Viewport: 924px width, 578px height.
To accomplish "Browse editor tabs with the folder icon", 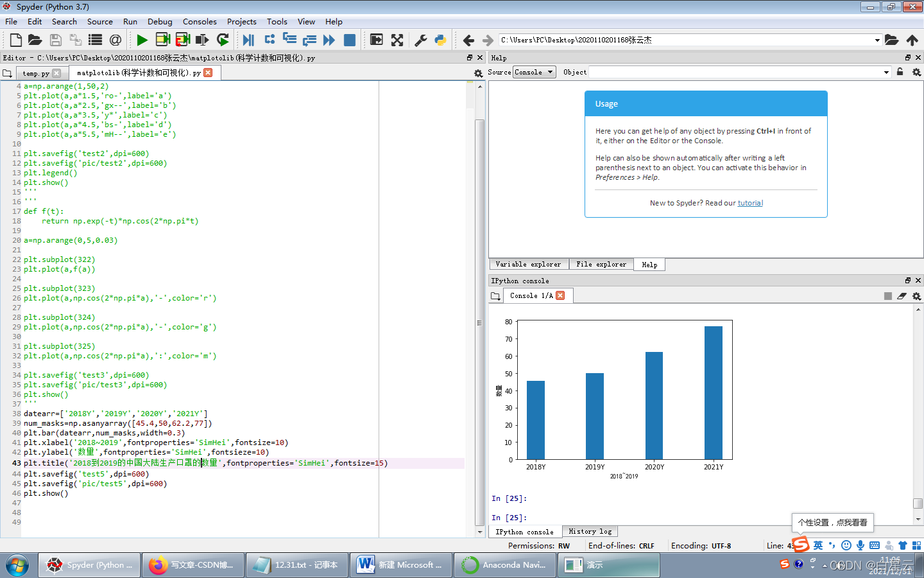I will 8,73.
